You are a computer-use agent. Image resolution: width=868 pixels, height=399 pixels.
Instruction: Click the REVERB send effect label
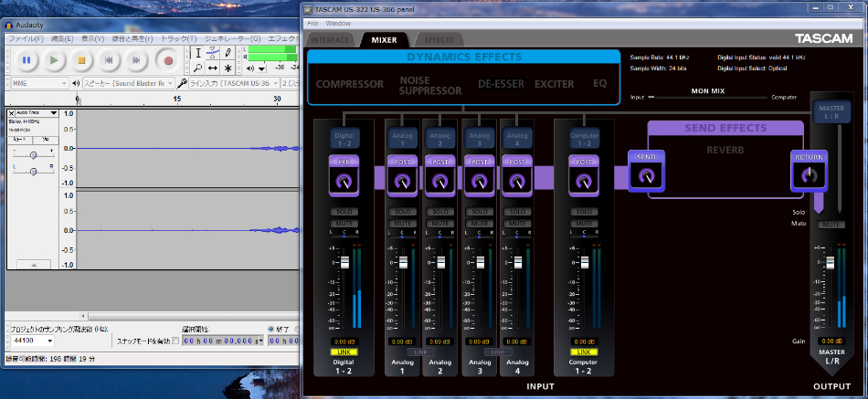[725, 150]
